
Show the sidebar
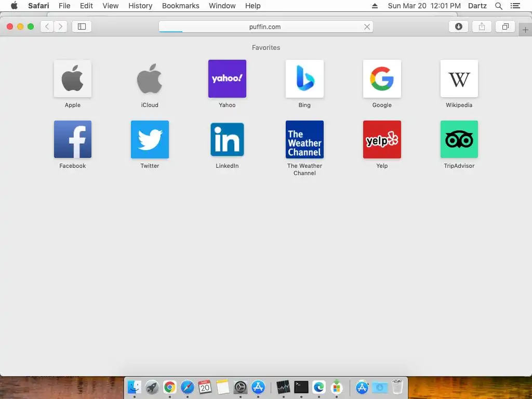point(82,26)
